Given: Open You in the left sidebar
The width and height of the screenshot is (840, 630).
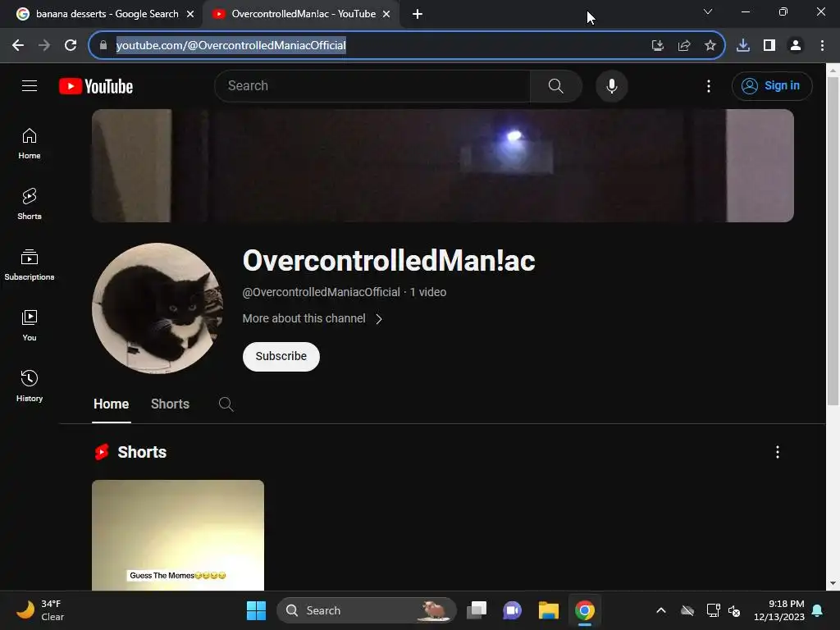Looking at the screenshot, I should [x=30, y=325].
